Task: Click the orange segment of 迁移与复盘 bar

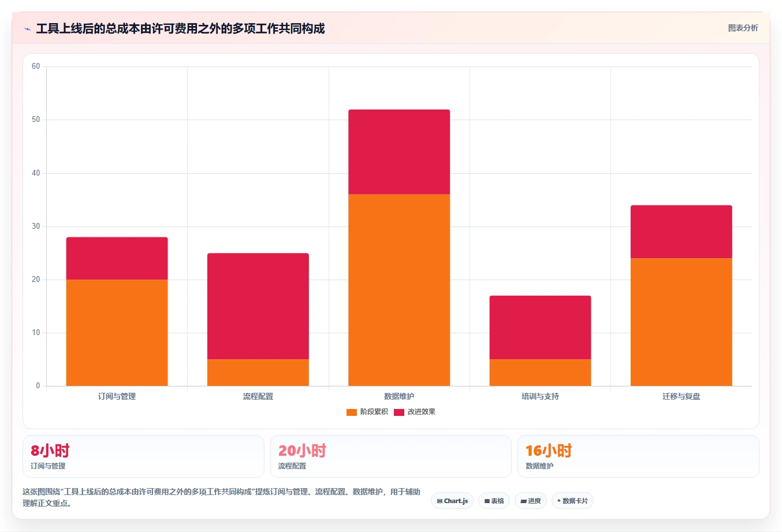Action: 682,322
